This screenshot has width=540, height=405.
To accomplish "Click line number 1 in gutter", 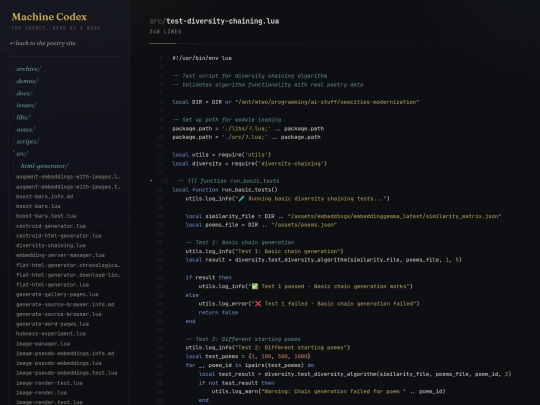I will click(x=161, y=58).
